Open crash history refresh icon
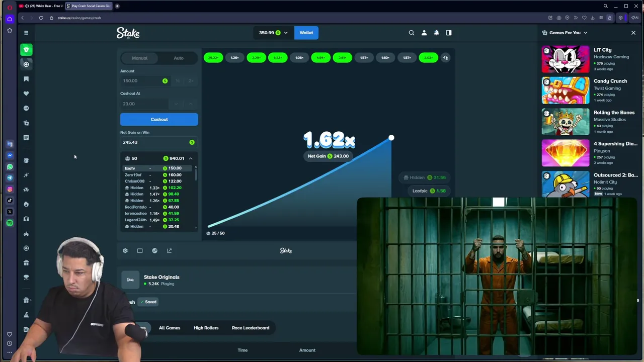Viewport: 644px width, 362px height. (445, 58)
